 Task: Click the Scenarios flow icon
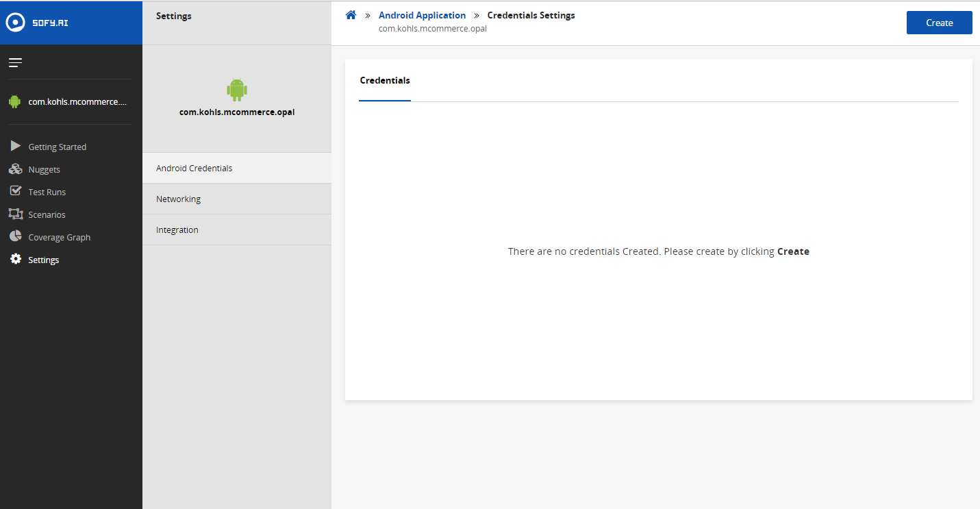pos(15,214)
